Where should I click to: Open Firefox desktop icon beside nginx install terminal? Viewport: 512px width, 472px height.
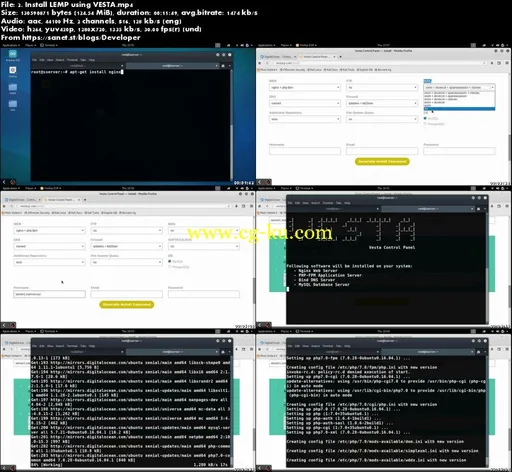coord(13,71)
